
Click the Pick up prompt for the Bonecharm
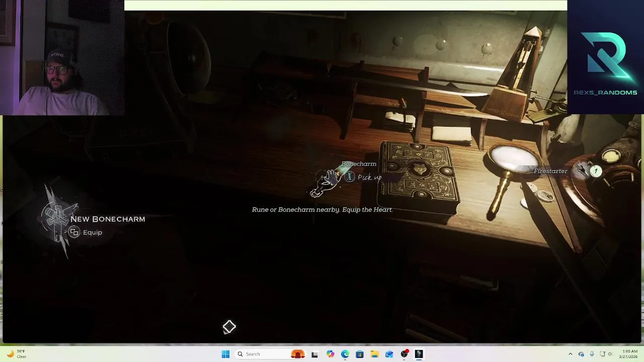(x=363, y=177)
